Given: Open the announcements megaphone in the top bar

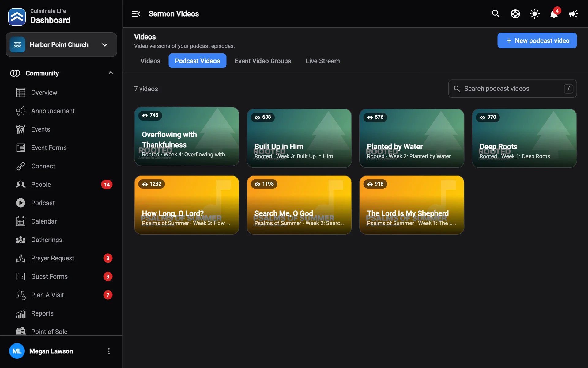Looking at the screenshot, I should pos(573,14).
